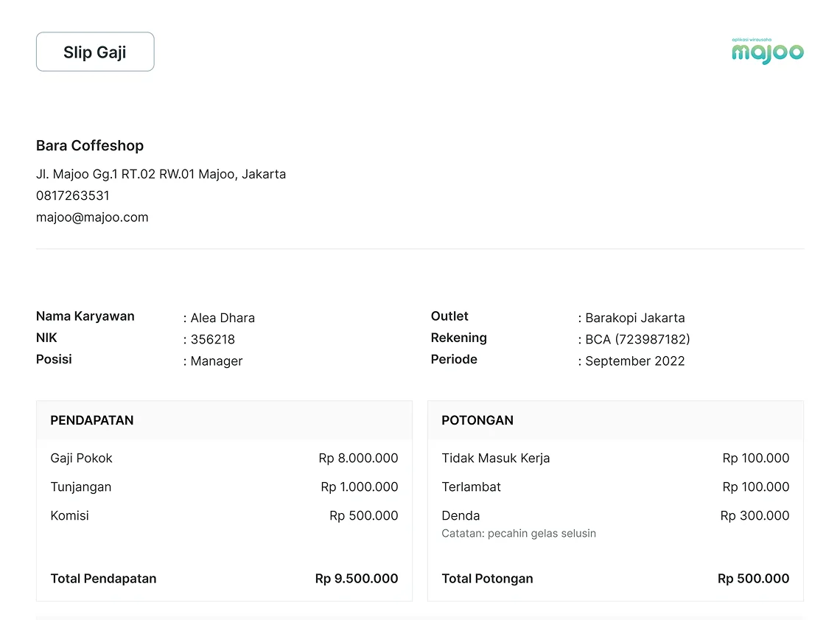Click the Jl. Majoo street address line
This screenshot has height=620, width=840.
pos(161,175)
